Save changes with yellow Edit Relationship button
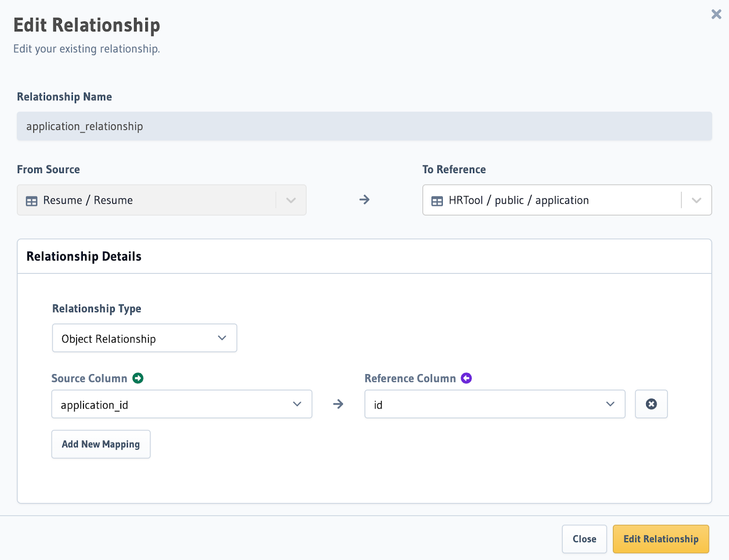 pyautogui.click(x=660, y=539)
